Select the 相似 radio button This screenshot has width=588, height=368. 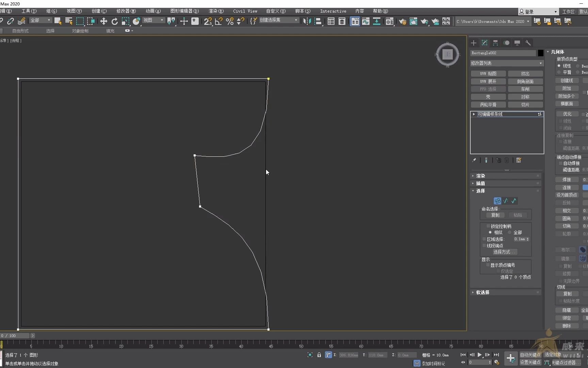coord(490,232)
